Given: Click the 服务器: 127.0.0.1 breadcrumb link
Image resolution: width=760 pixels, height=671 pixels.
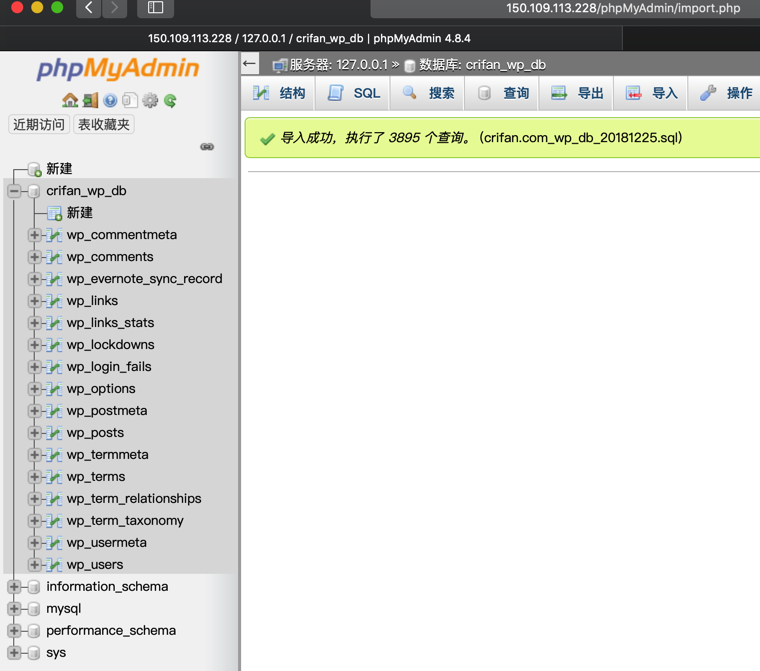Looking at the screenshot, I should 339,65.
